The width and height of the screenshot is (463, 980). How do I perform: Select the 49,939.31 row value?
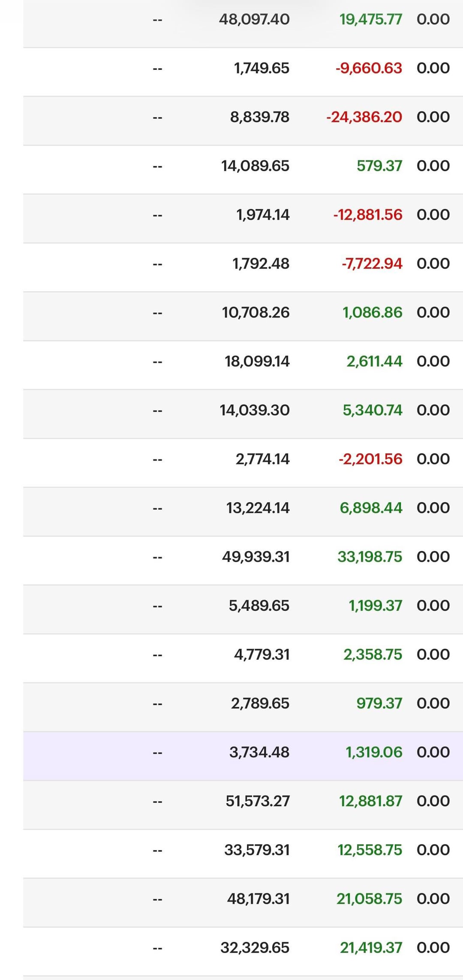[x=256, y=557]
